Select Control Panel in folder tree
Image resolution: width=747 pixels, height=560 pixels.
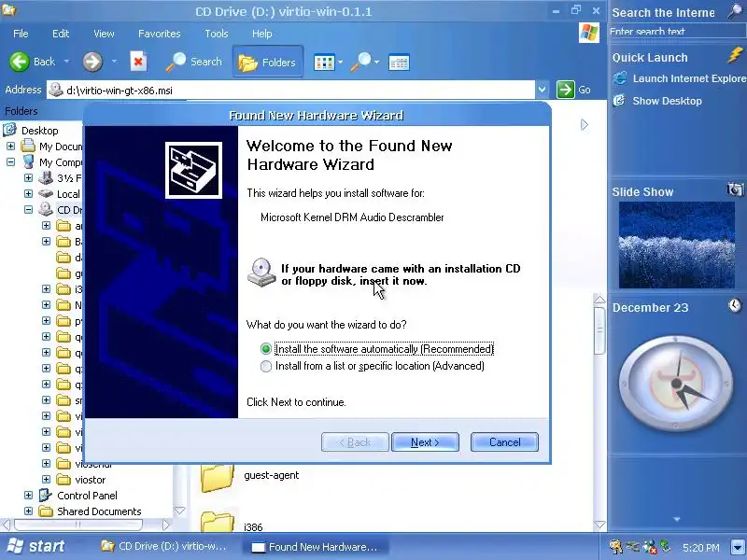pyautogui.click(x=87, y=496)
